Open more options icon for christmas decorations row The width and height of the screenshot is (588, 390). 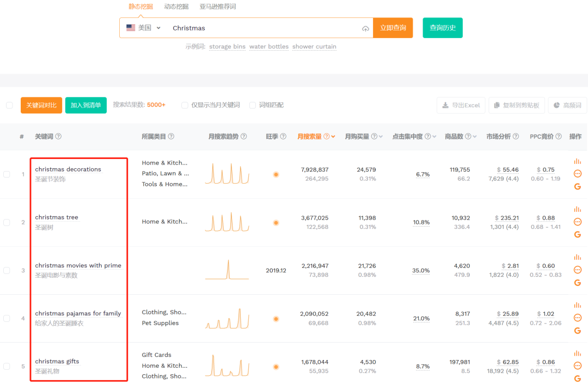[x=578, y=174]
